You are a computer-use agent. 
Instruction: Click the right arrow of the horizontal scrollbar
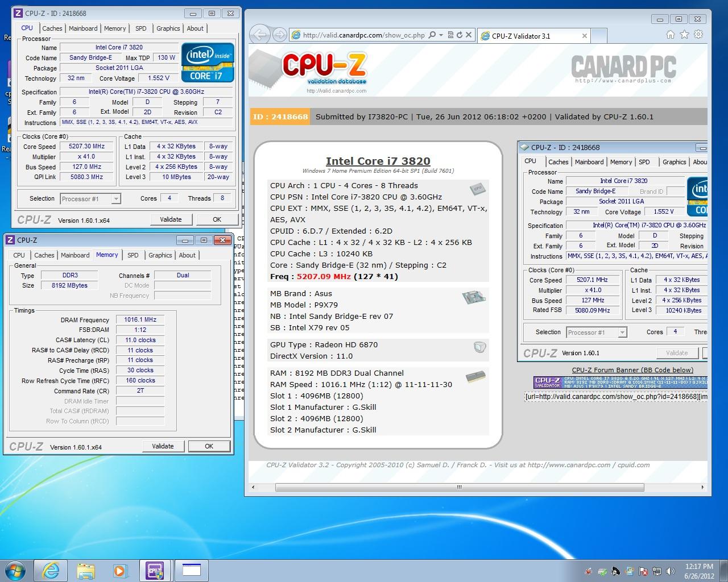pos(702,487)
